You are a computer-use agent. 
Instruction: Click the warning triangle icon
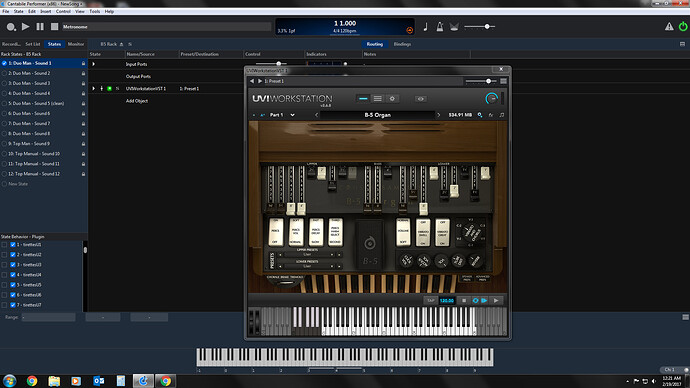pyautogui.click(x=669, y=27)
